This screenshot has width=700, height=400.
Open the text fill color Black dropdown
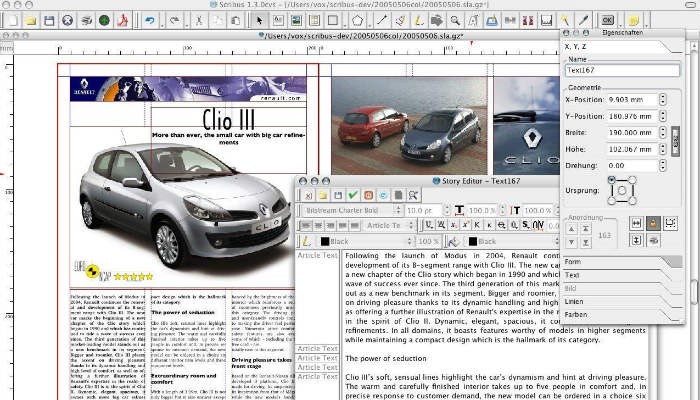pyautogui.click(x=512, y=242)
